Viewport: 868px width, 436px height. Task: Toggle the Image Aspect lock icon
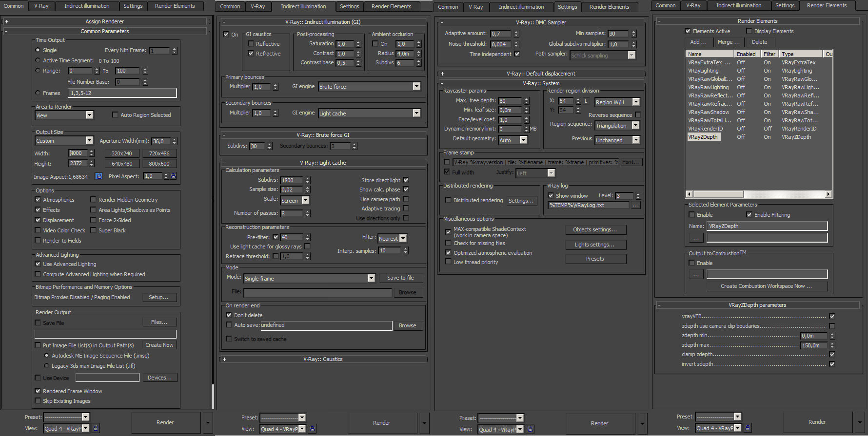99,176
